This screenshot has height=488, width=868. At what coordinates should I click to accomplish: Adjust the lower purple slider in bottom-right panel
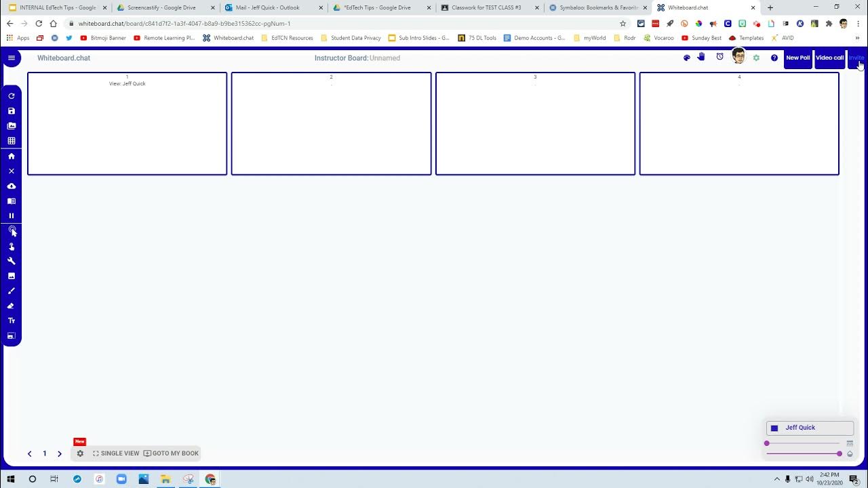coord(804,453)
